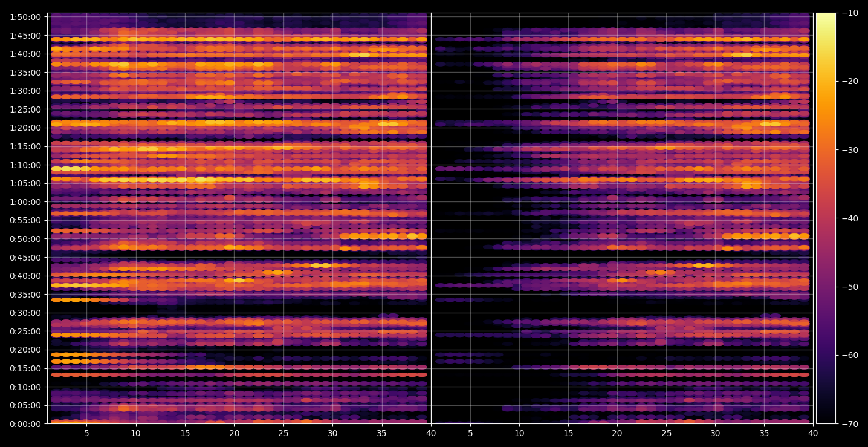The height and width of the screenshot is (447, 868).
Task: Choose the 1:15:00 time axis label
Action: click(25, 146)
